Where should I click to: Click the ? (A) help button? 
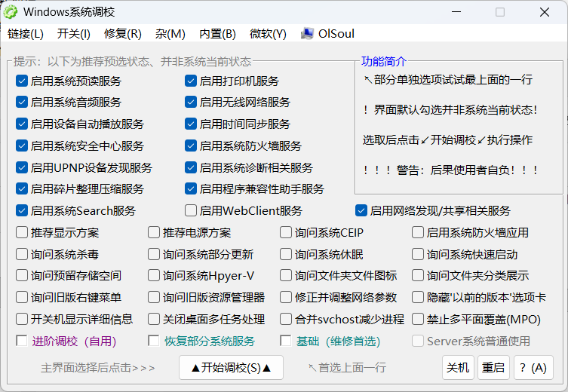(x=533, y=368)
